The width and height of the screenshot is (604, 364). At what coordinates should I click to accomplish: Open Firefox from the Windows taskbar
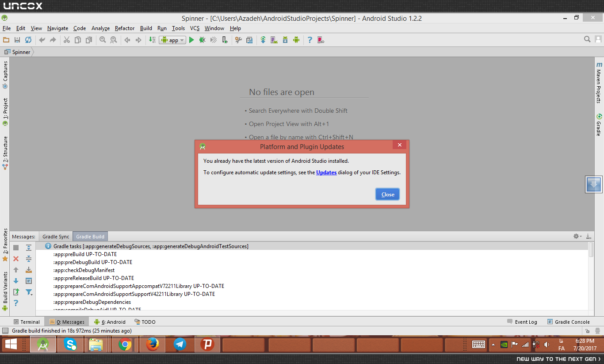click(153, 344)
